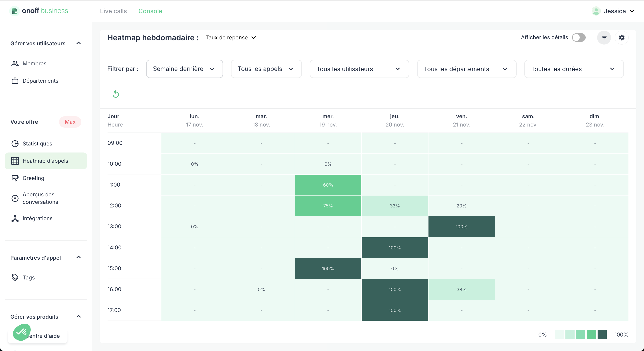Click the 100% cell at 17:00 Thursday
This screenshot has height=351, width=644.
[395, 310]
